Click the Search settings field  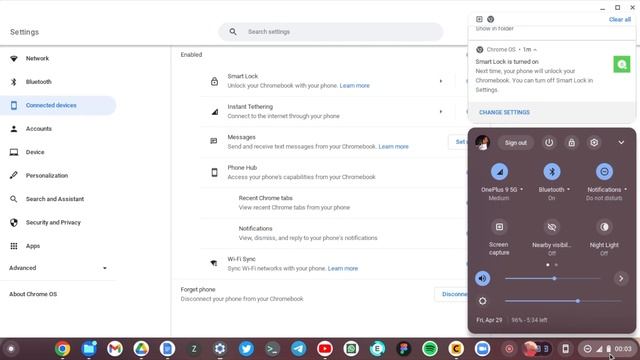(x=331, y=31)
